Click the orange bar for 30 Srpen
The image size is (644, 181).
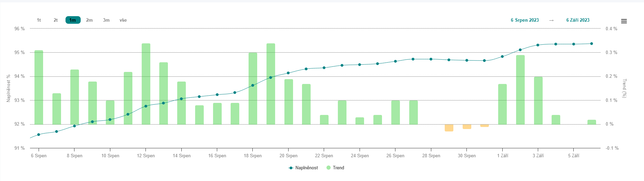coord(467,127)
